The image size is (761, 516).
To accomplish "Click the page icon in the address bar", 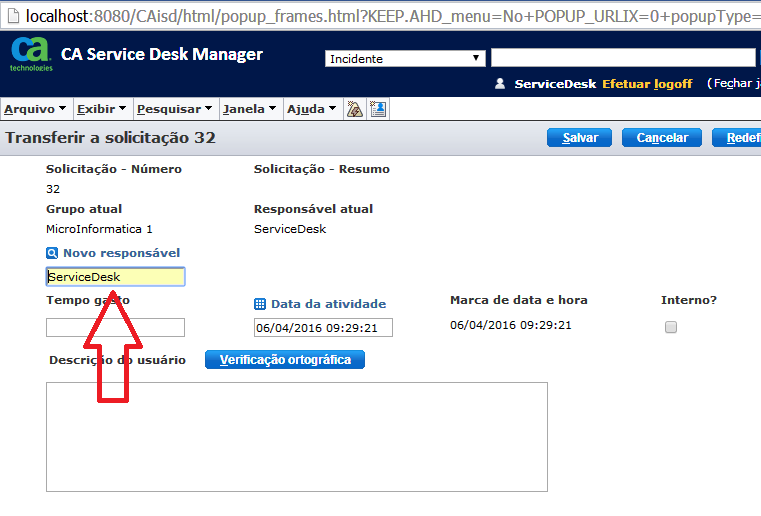I will pyautogui.click(x=14, y=16).
